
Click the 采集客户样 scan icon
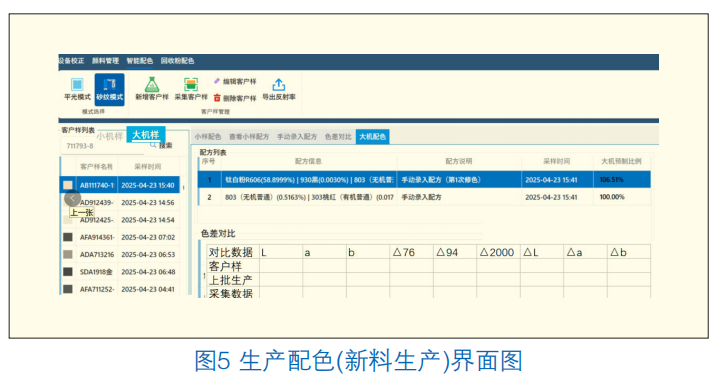[191, 85]
